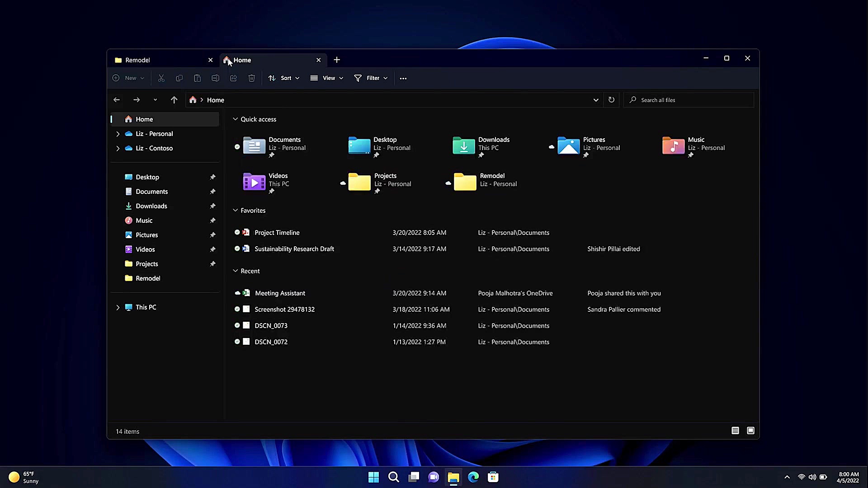Add a new tab with plus button

[337, 60]
